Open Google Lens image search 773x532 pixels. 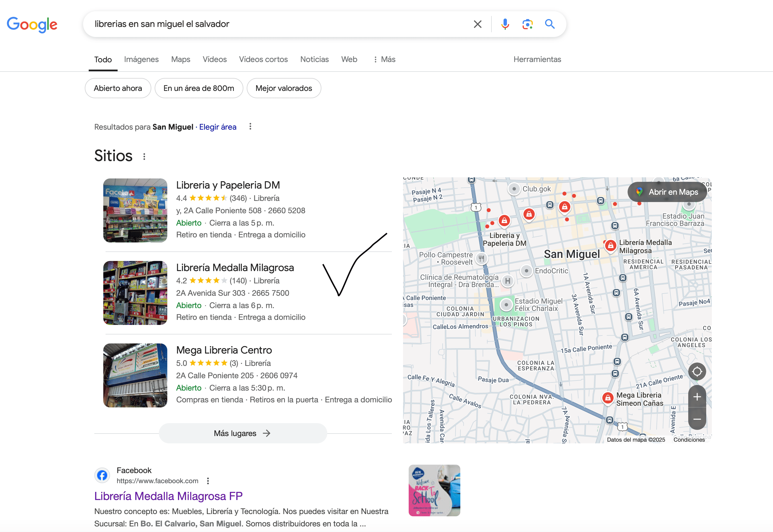(x=527, y=24)
